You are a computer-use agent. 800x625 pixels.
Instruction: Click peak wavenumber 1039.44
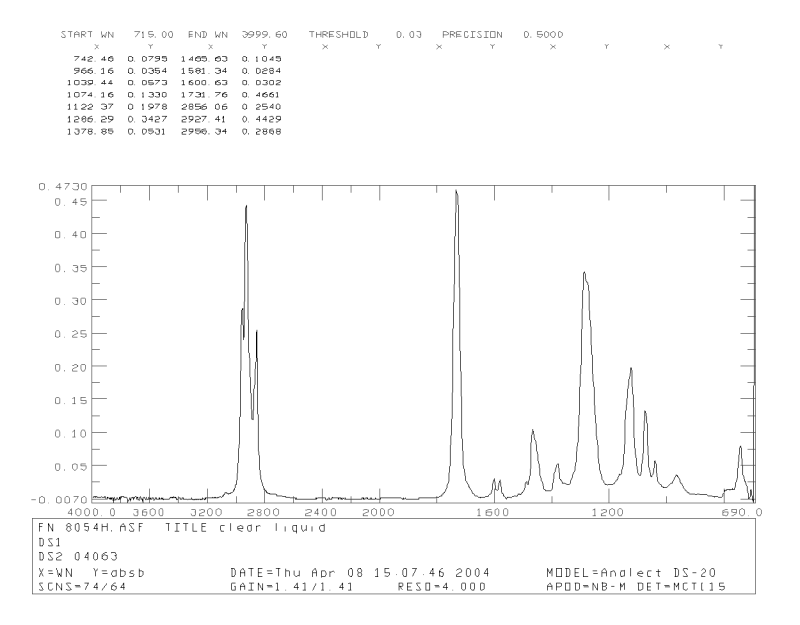(90, 83)
